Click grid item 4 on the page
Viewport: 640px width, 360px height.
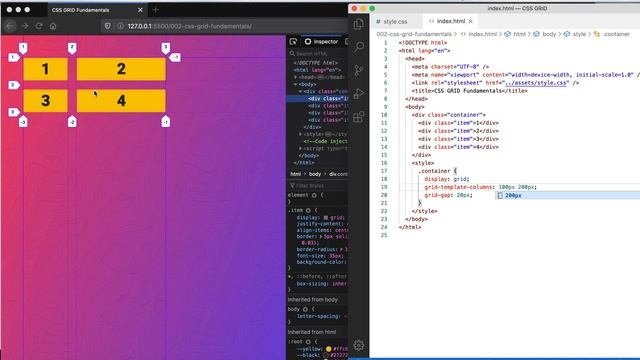121,101
